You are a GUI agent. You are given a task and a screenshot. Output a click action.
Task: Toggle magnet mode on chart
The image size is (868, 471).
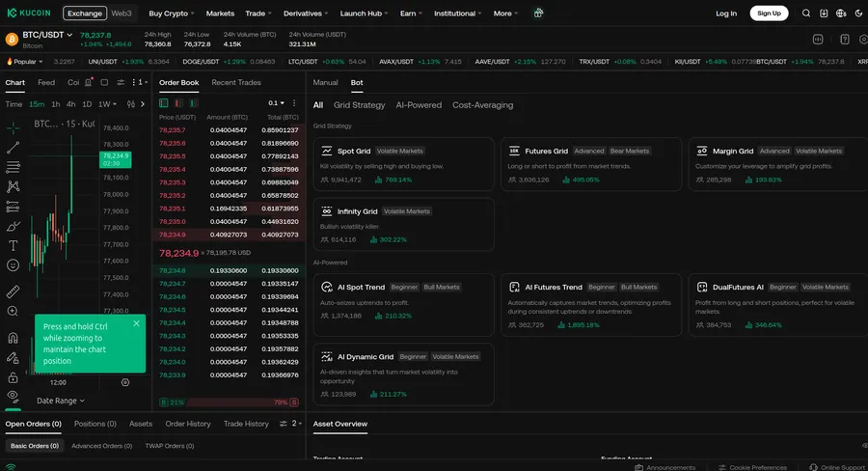click(x=13, y=338)
